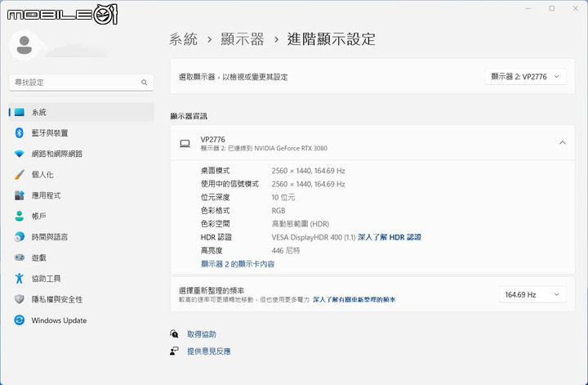The height and width of the screenshot is (385, 588).
Task: Click the Wi-Fi network icon in sidebar
Action: [x=19, y=154]
